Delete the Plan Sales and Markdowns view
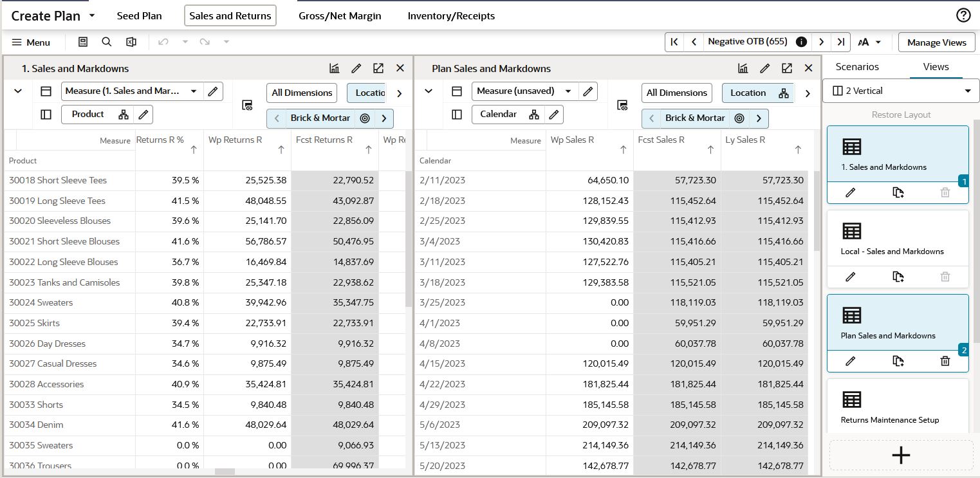Screen dimensions: 980x478 [x=945, y=361]
